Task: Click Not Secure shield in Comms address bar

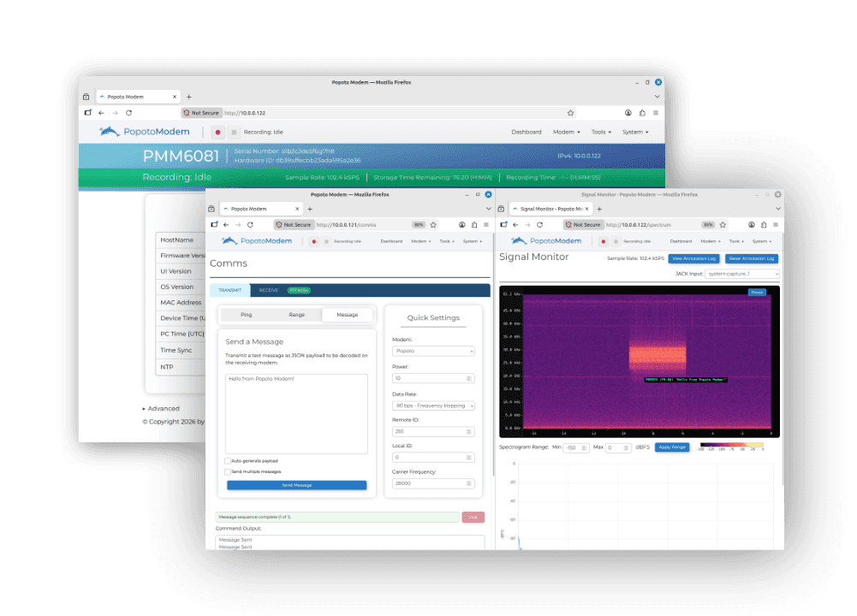Action: 294,225
